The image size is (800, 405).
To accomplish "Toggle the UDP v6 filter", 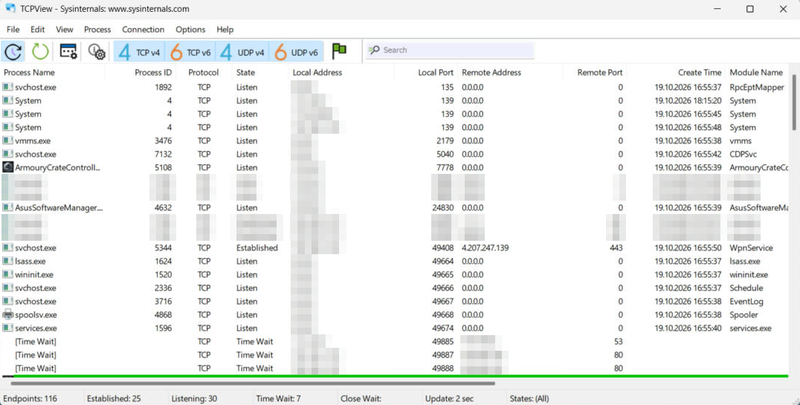I will click(296, 52).
